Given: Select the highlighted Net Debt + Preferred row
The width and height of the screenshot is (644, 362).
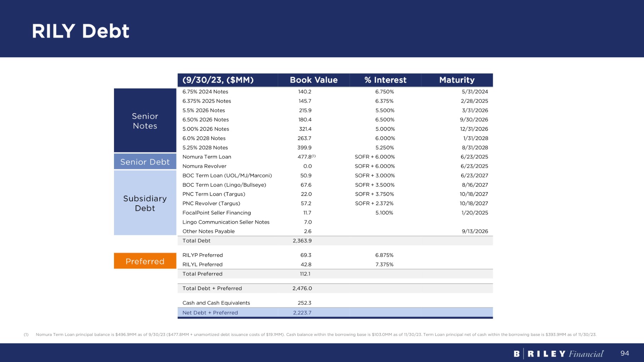Looking at the screenshot, I should (x=335, y=313).
